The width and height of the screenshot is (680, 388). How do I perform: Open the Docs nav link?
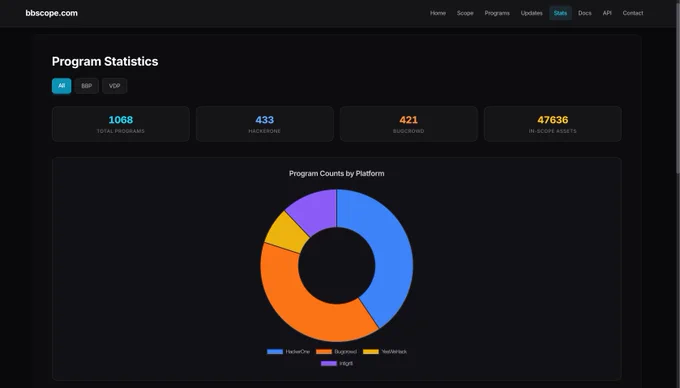(585, 13)
